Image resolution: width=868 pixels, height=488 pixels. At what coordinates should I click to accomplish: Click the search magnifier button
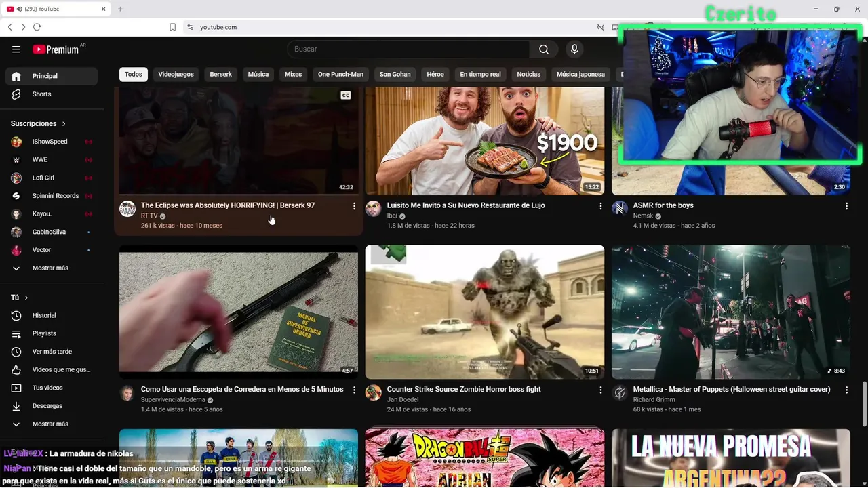(544, 49)
